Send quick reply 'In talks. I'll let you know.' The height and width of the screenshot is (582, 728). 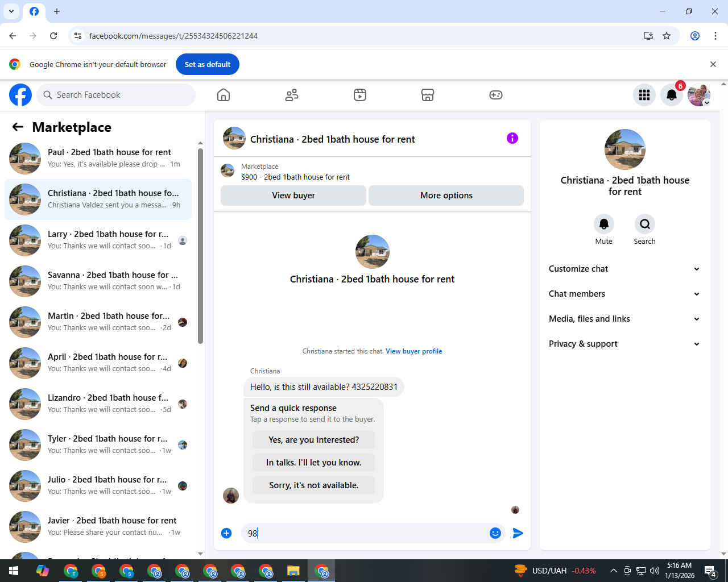tap(314, 463)
